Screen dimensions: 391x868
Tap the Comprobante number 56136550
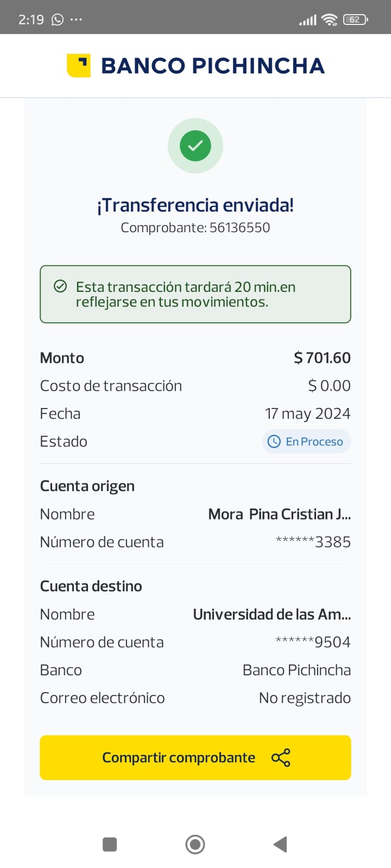[239, 227]
